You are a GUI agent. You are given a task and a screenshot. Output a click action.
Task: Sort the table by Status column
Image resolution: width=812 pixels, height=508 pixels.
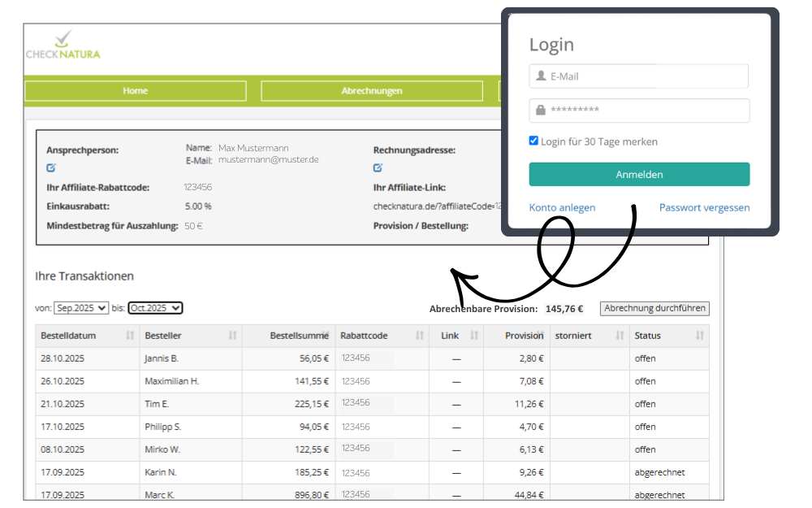(698, 335)
